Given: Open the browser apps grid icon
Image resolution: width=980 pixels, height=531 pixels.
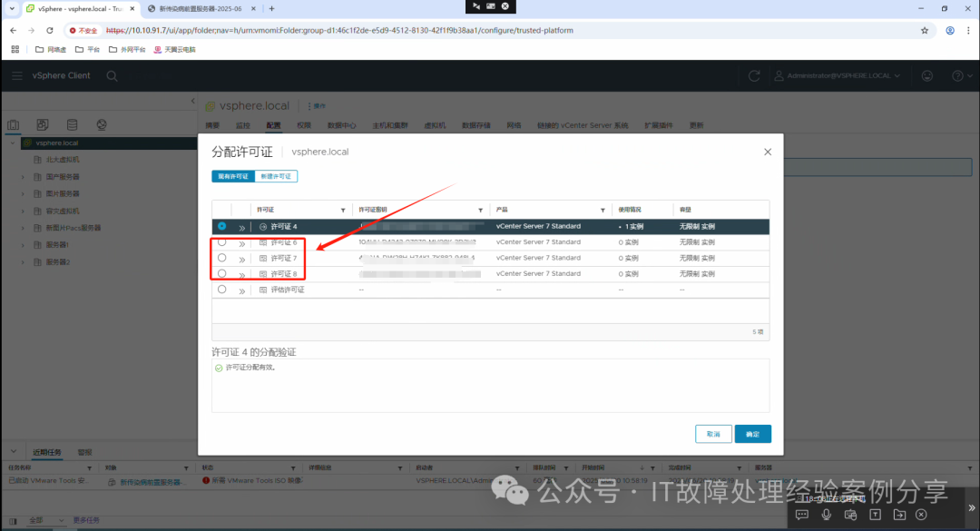Looking at the screenshot, I should click(15, 49).
